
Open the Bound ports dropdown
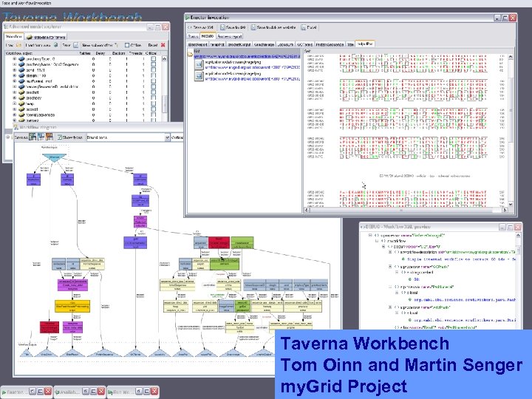(x=167, y=137)
